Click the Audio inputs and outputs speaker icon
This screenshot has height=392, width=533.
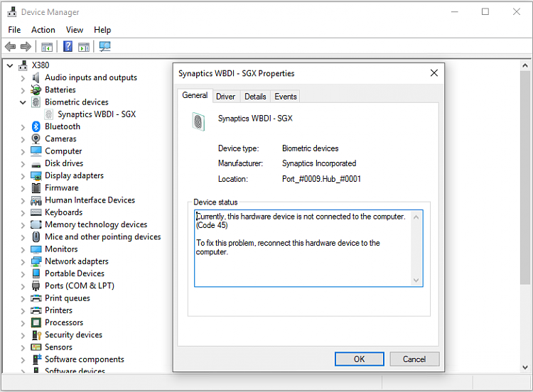tap(36, 77)
